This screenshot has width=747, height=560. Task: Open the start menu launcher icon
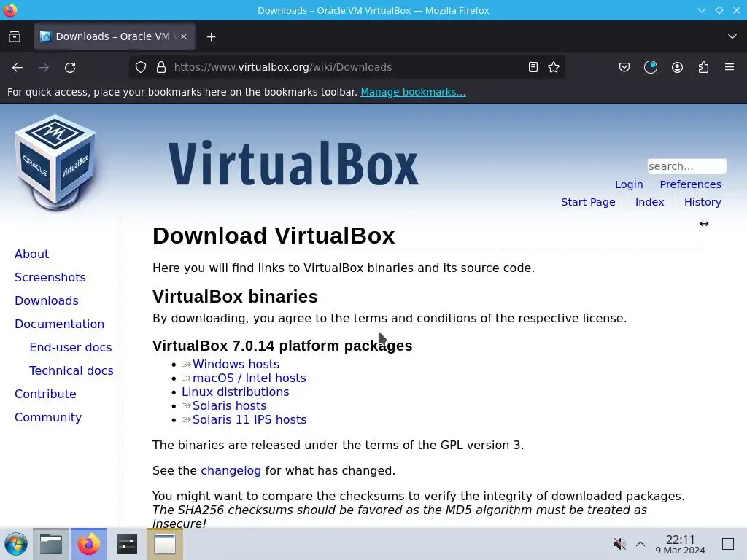click(16, 544)
